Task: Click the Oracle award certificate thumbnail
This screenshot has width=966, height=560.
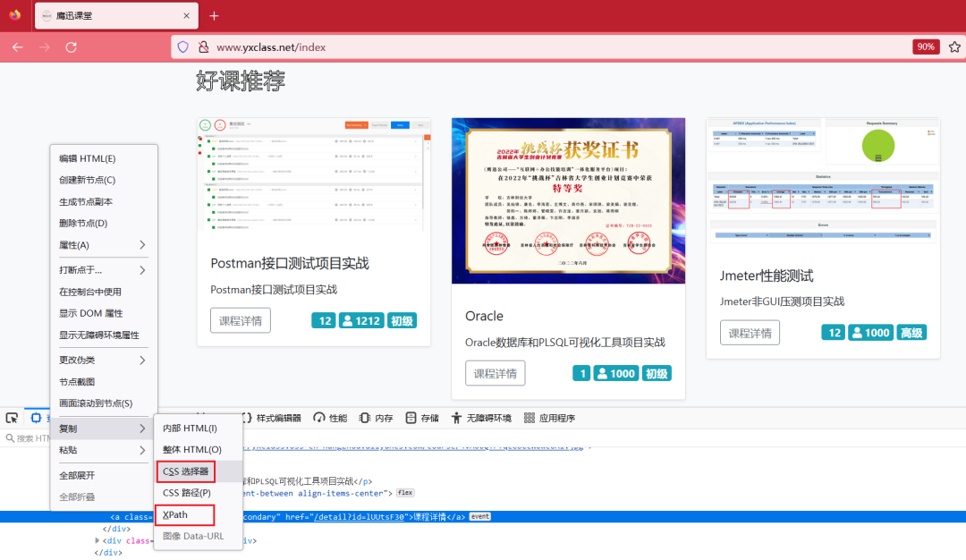Action: (568, 201)
